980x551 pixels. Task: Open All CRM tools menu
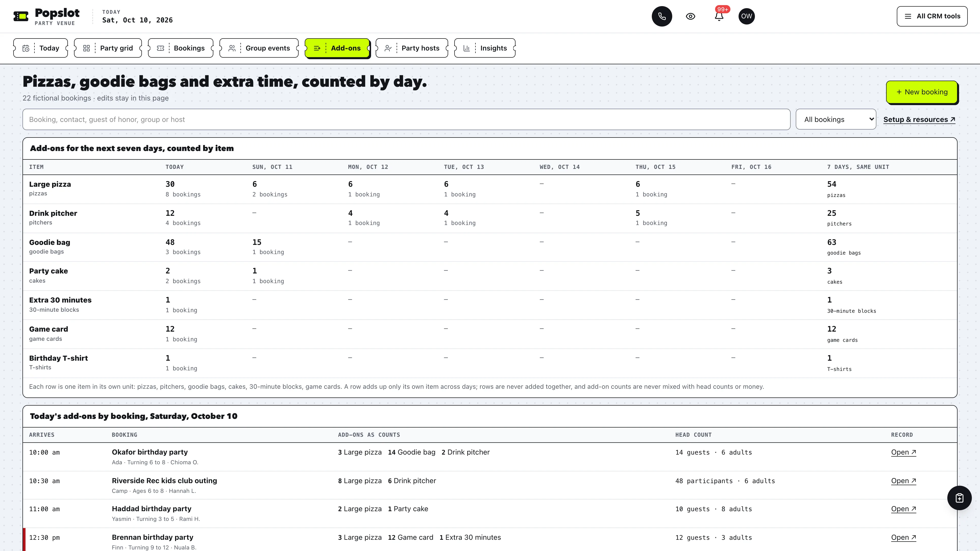(x=932, y=16)
